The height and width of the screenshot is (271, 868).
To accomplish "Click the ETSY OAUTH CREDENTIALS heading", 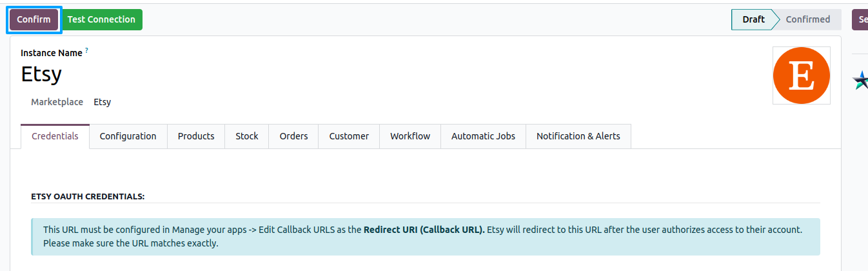I will point(88,196).
